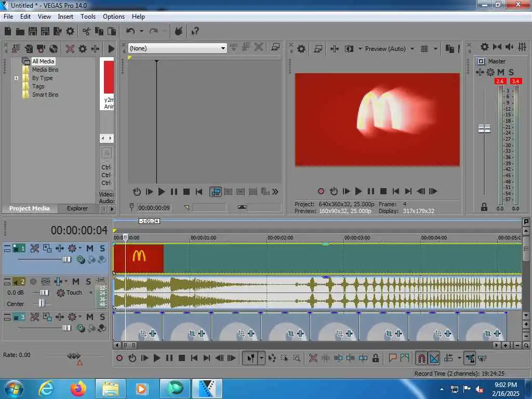This screenshot has height=399, width=532.
Task: Open overlays grid icon in preview
Action: pos(424,49)
